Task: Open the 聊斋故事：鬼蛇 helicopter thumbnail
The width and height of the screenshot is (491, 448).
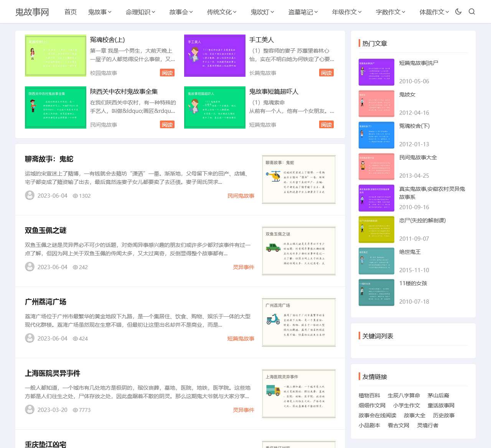Action: (x=299, y=180)
